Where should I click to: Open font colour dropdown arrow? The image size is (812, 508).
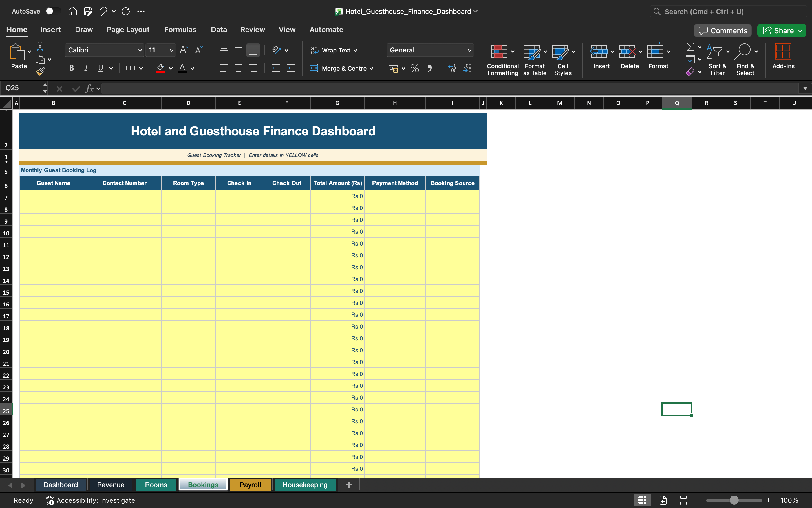192,69
